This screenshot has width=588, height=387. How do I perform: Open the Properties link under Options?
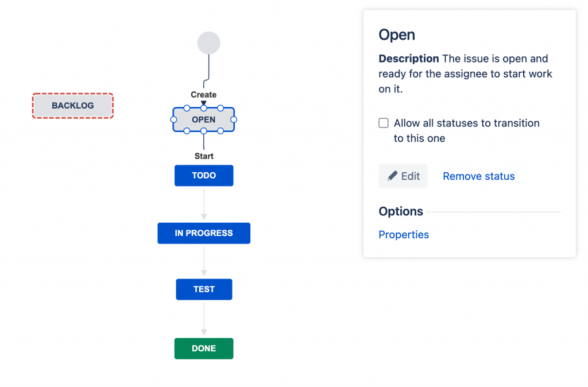click(404, 234)
